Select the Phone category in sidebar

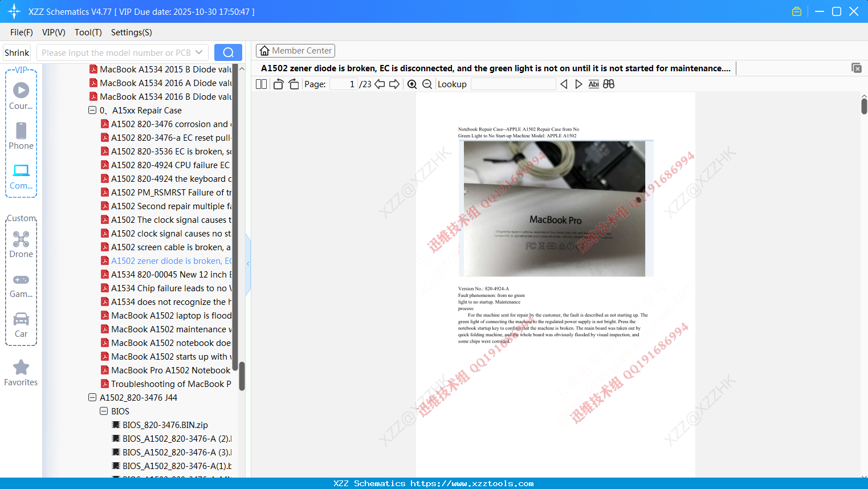pyautogui.click(x=21, y=136)
